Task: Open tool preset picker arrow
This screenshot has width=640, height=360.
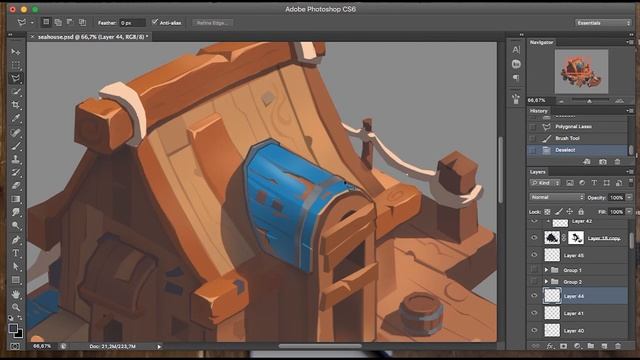Action: (x=32, y=23)
